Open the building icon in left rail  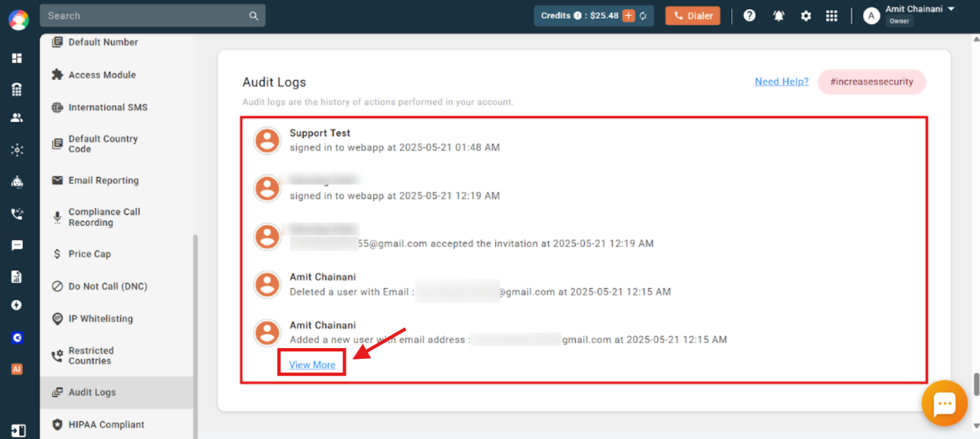click(x=17, y=89)
